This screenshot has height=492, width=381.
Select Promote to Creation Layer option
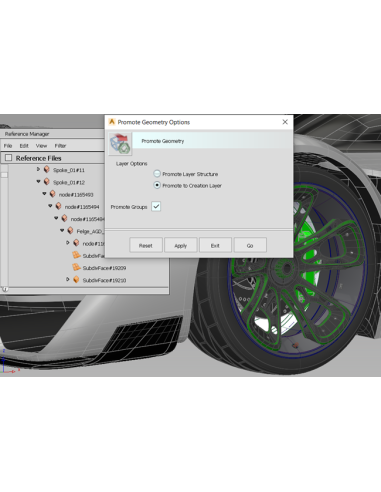[157, 185]
